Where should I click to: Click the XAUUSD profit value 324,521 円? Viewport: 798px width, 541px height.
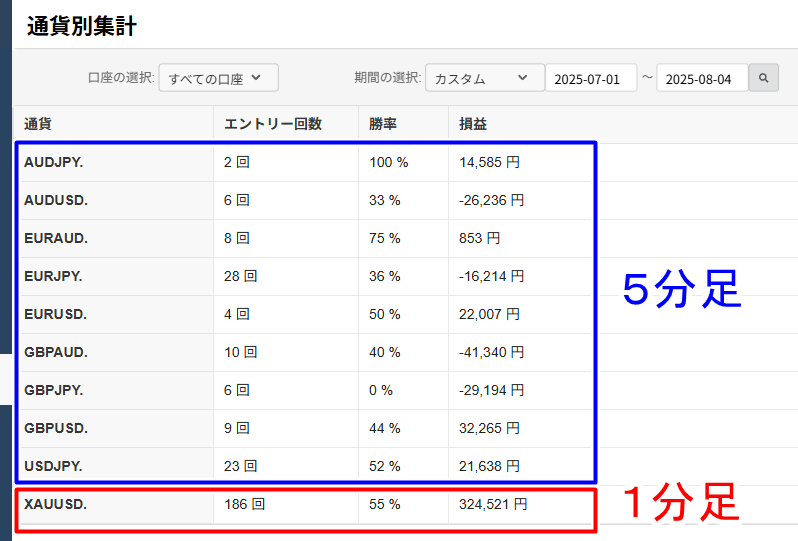click(493, 504)
